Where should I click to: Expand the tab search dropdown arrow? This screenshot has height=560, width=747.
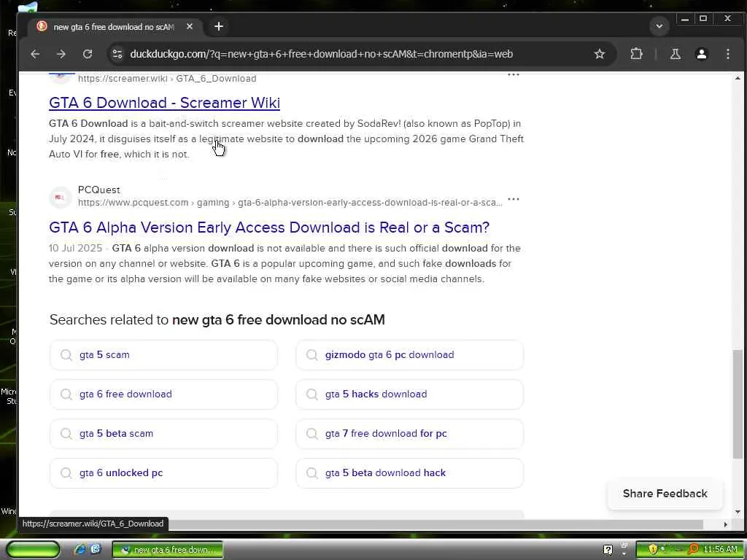pyautogui.click(x=659, y=26)
